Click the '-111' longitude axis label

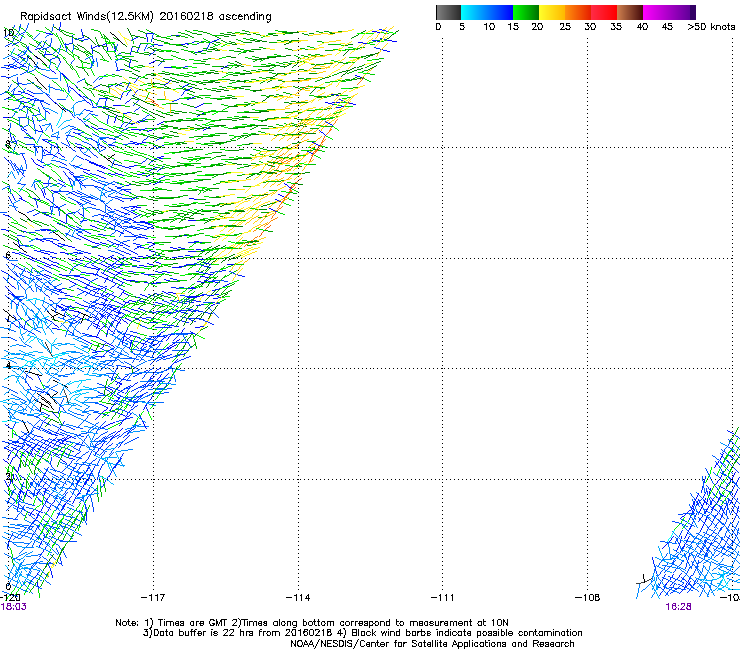click(x=442, y=598)
